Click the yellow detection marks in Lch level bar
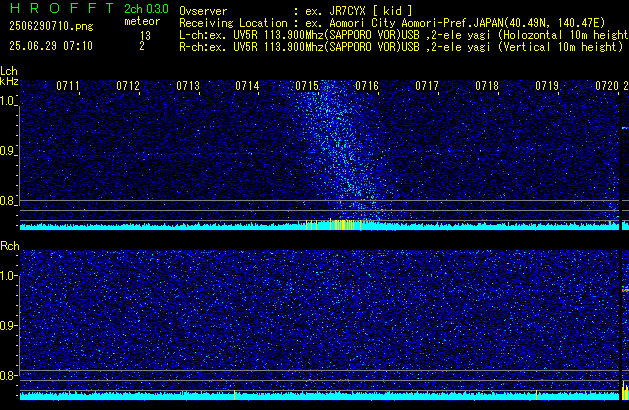The width and height of the screenshot is (629, 410). pos(333,225)
